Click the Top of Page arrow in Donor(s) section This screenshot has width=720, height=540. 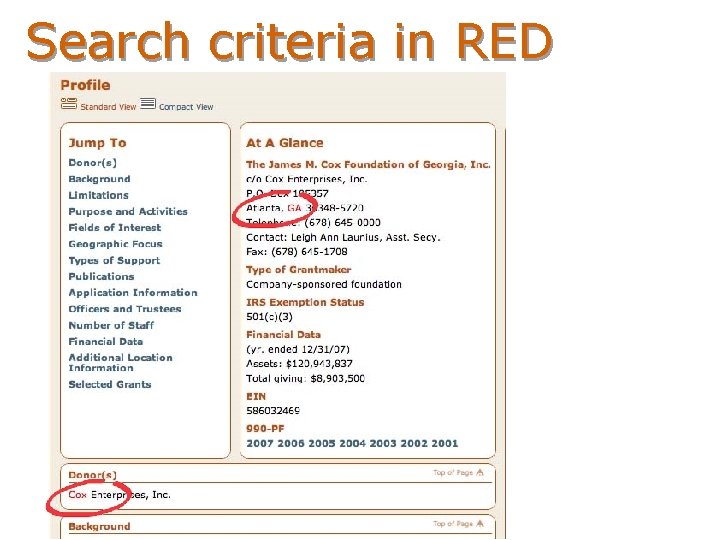pos(480,472)
